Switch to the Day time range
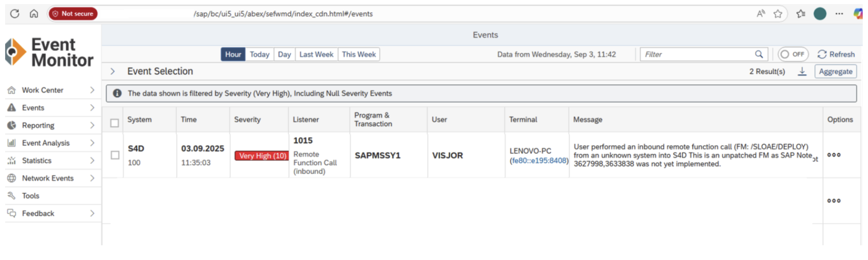 click(x=285, y=54)
